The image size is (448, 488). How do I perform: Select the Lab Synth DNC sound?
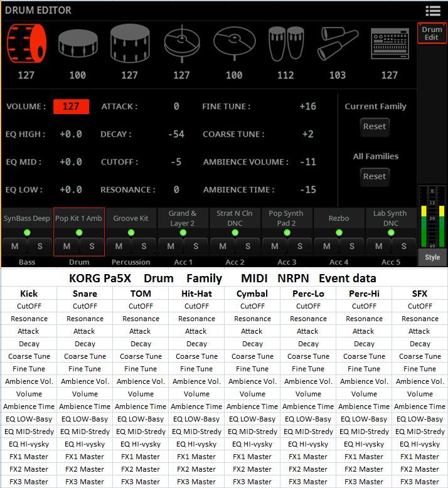pyautogui.click(x=391, y=218)
